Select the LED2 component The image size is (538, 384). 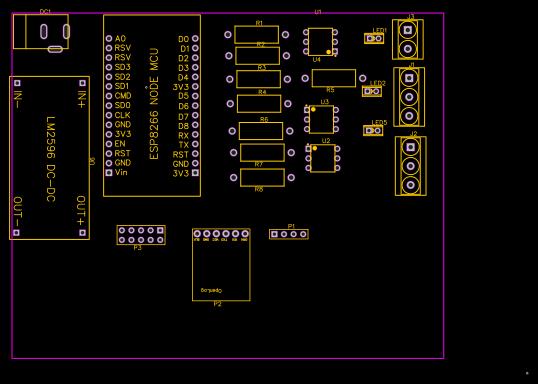tap(372, 91)
